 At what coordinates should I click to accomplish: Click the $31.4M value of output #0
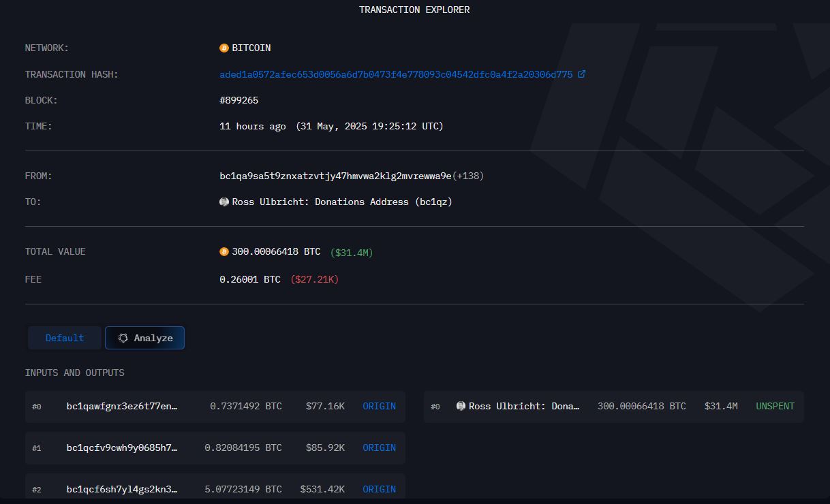(x=721, y=406)
